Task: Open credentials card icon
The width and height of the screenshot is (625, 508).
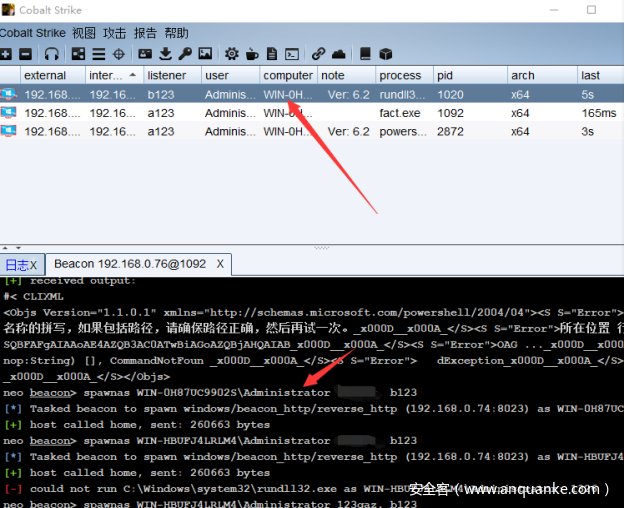Action: 145,54
